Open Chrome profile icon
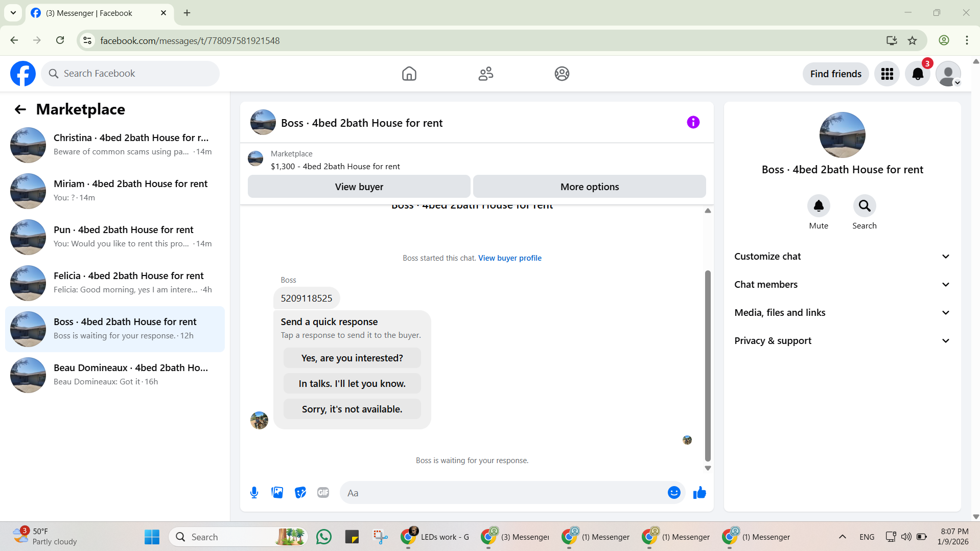 coord(944,40)
